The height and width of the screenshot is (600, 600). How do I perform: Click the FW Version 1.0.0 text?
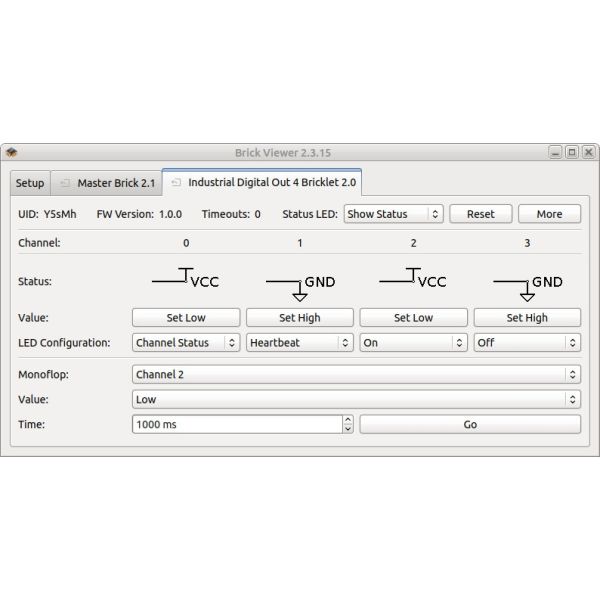coord(139,214)
